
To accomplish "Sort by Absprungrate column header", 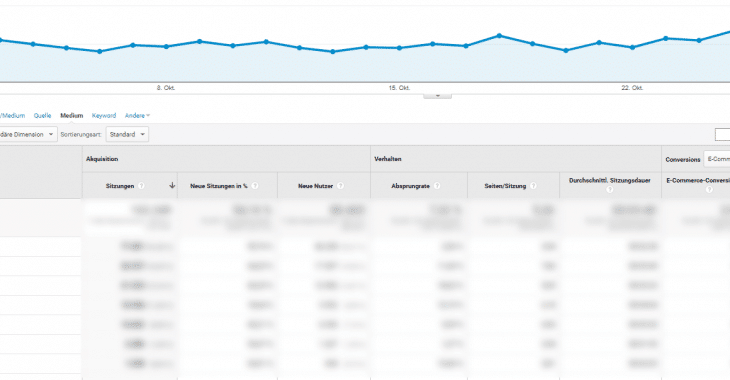I will coord(410,186).
